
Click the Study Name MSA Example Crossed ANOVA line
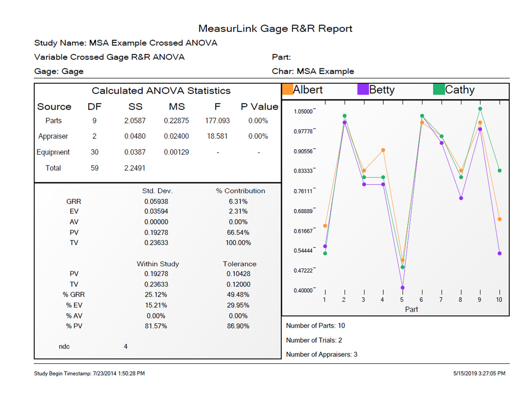click(x=126, y=43)
